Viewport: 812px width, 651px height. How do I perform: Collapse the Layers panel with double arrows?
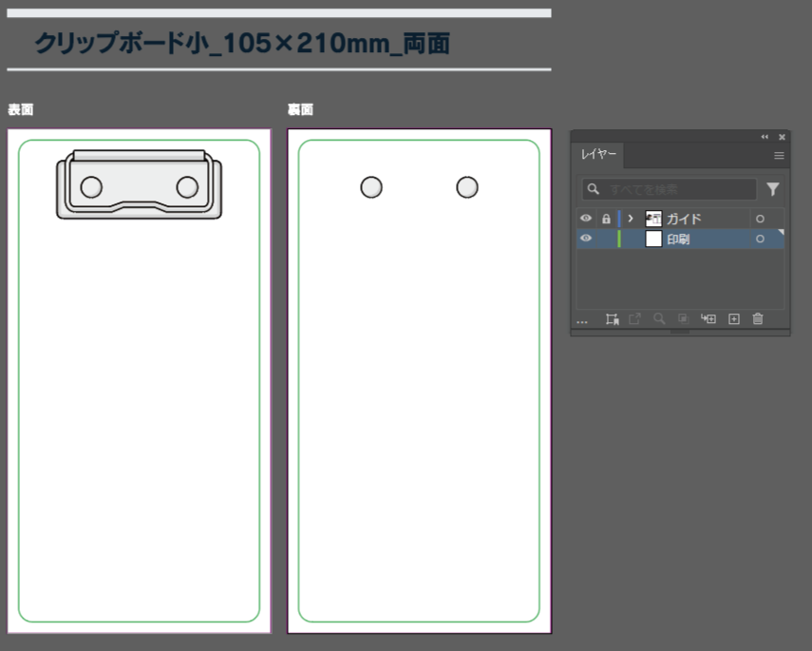[765, 137]
